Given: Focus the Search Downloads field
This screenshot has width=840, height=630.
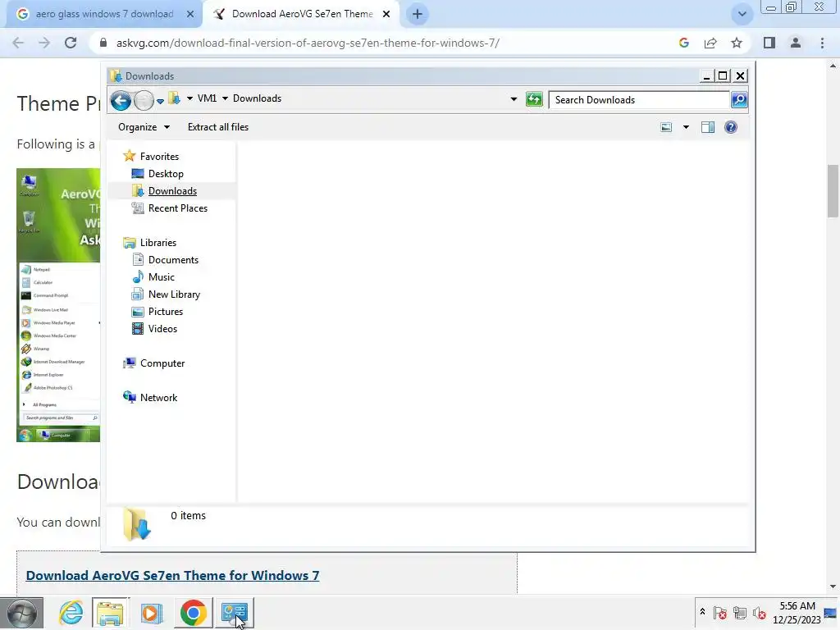Looking at the screenshot, I should 639,100.
